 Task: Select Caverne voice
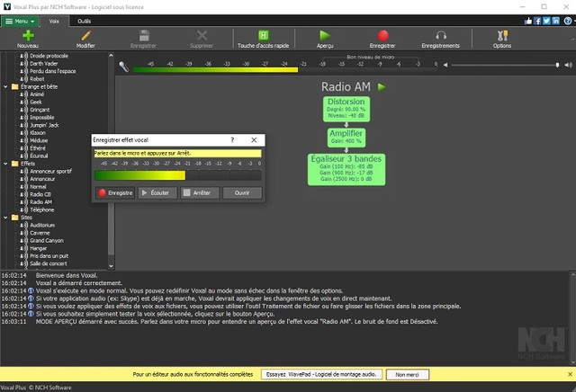40,233
